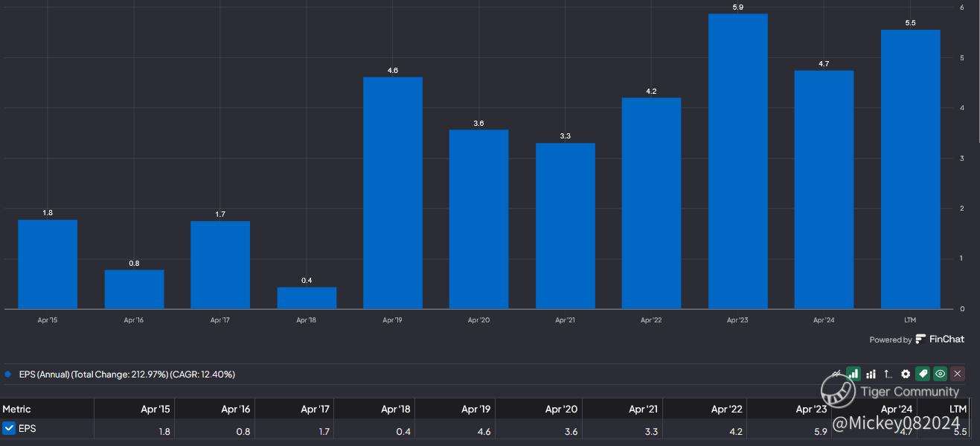Open EPS series settings gear

click(906, 374)
